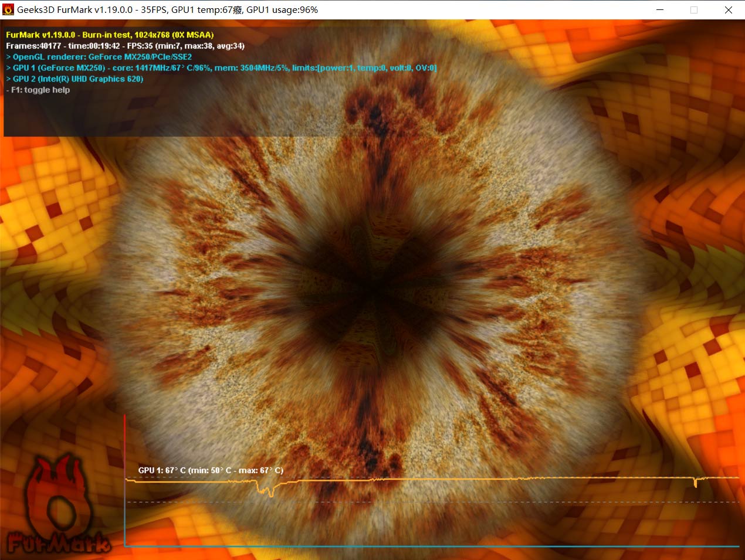Screen dimensions: 745x560
Task: Click the small dip near graph's right end
Action: pyautogui.click(x=695, y=484)
